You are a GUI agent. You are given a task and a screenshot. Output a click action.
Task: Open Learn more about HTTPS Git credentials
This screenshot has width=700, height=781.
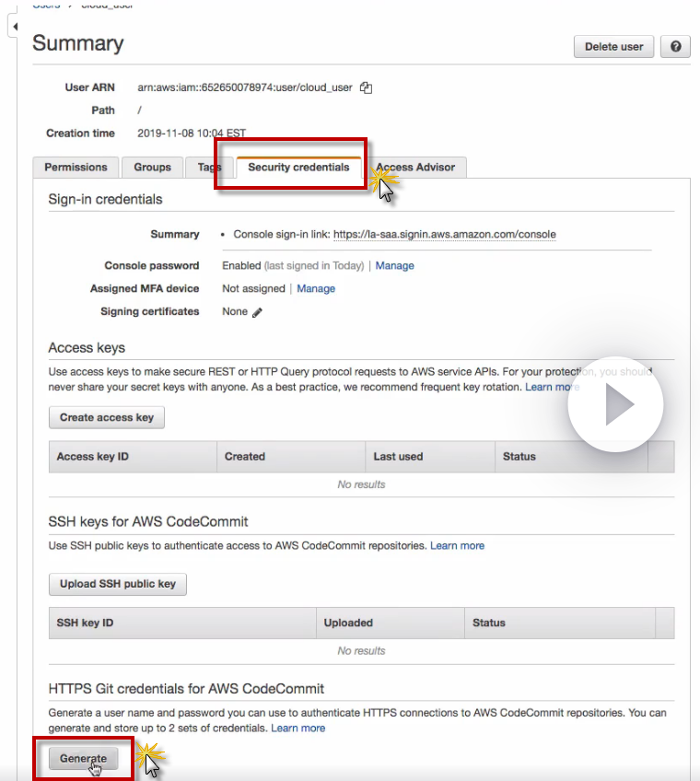(x=297, y=728)
